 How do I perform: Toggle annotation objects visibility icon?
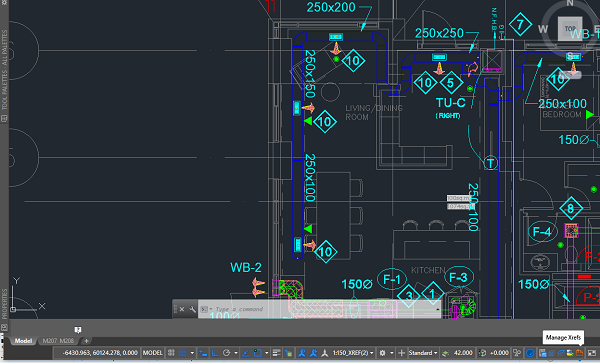(x=302, y=353)
